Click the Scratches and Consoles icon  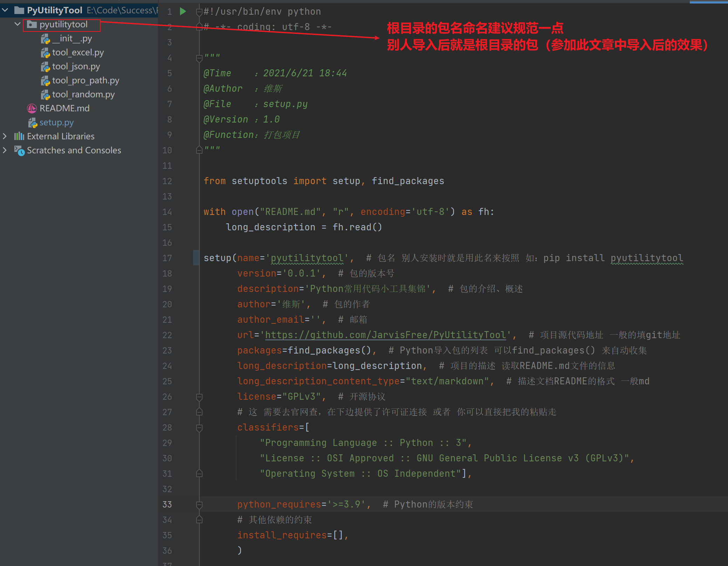pyautogui.click(x=19, y=150)
